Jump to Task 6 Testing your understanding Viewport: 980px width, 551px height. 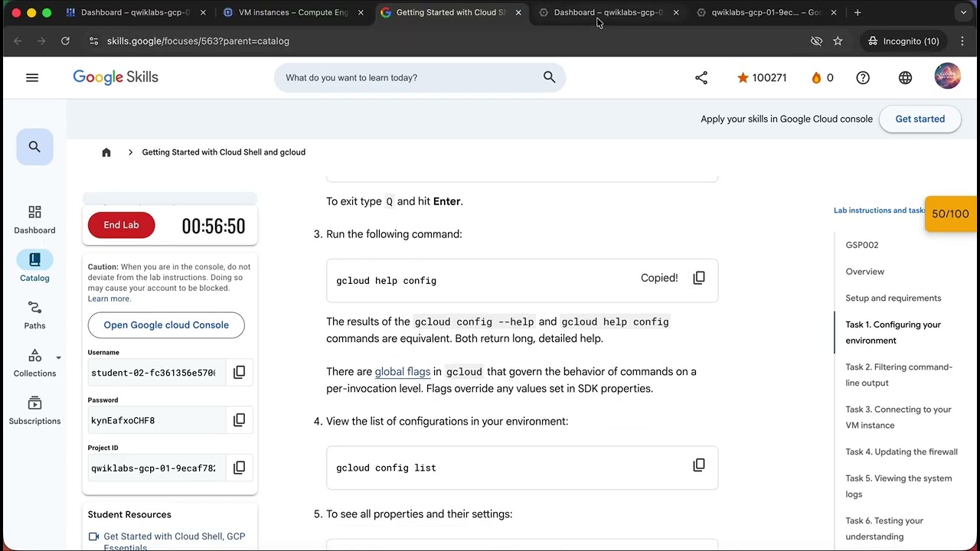point(884,528)
